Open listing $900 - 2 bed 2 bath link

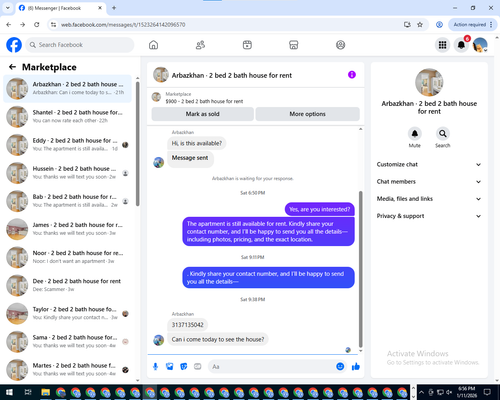point(204,101)
